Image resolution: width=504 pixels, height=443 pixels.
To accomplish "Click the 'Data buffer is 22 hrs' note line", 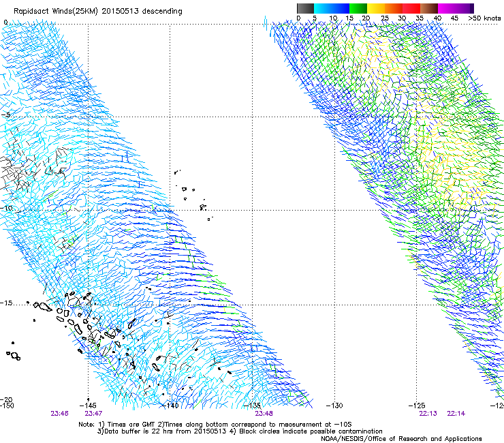I will pyautogui.click(x=240, y=431).
